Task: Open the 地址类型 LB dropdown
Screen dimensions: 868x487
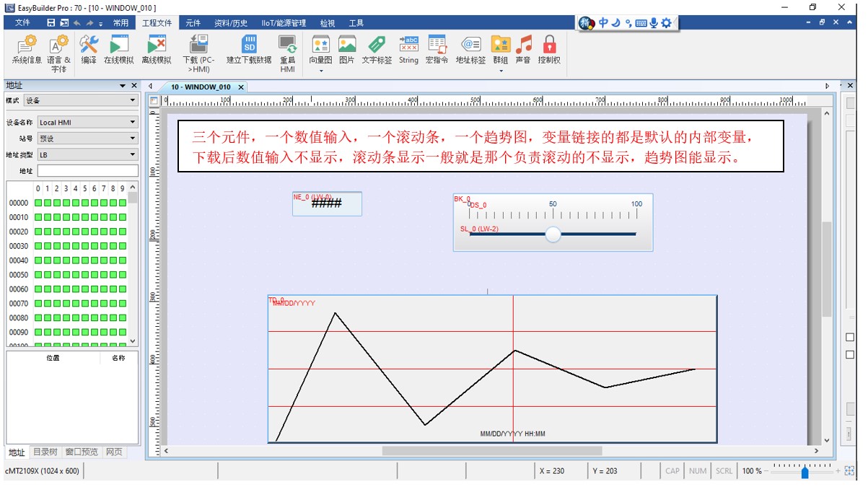Action: 87,154
